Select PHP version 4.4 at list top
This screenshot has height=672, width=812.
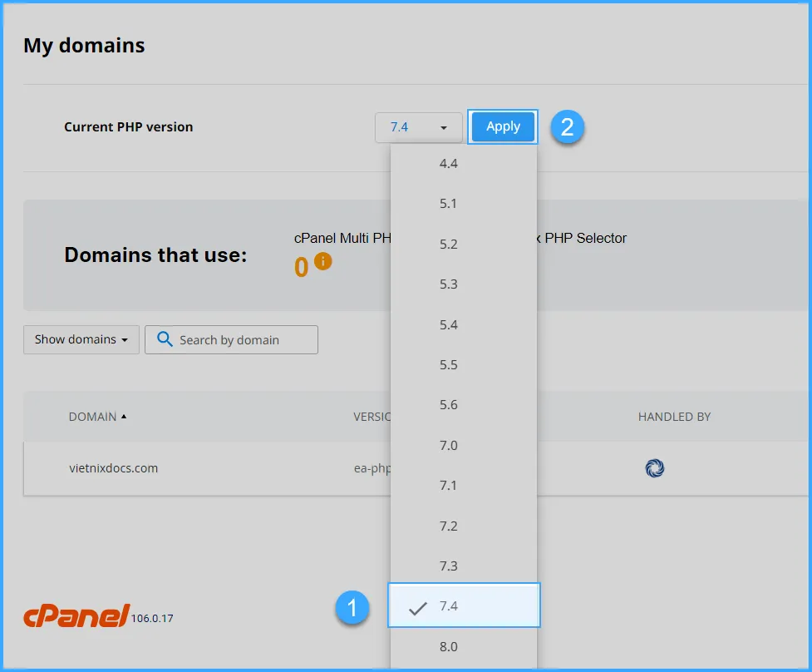point(447,163)
